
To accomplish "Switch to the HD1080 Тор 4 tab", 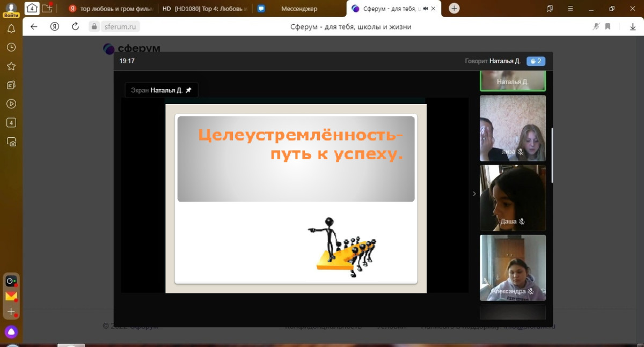I will (204, 9).
